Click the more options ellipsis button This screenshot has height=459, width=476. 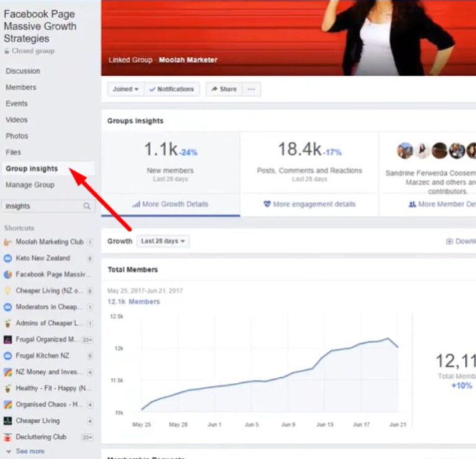point(252,89)
